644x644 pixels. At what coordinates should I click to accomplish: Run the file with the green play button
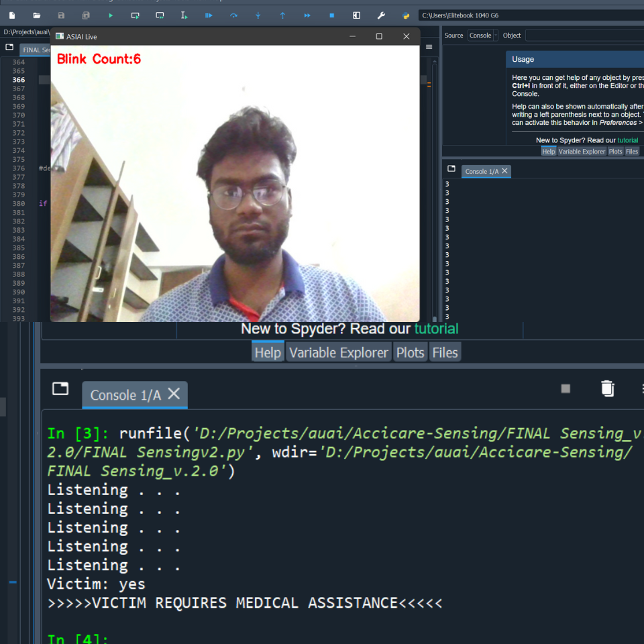(x=111, y=15)
